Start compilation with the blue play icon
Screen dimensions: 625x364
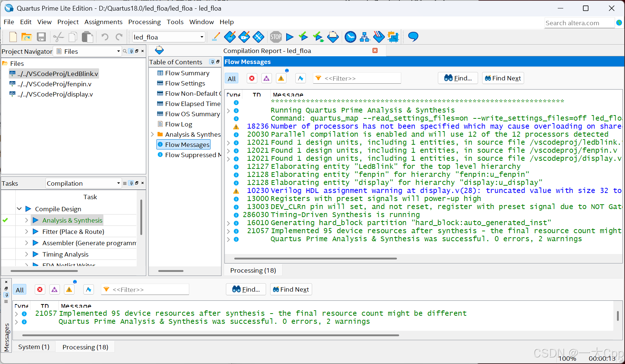coord(290,37)
